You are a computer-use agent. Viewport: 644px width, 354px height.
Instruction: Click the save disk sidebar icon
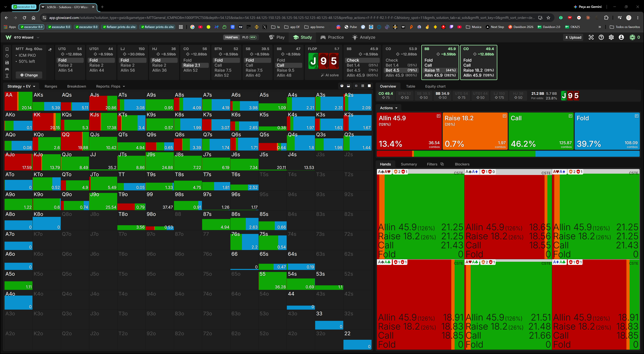point(7,62)
